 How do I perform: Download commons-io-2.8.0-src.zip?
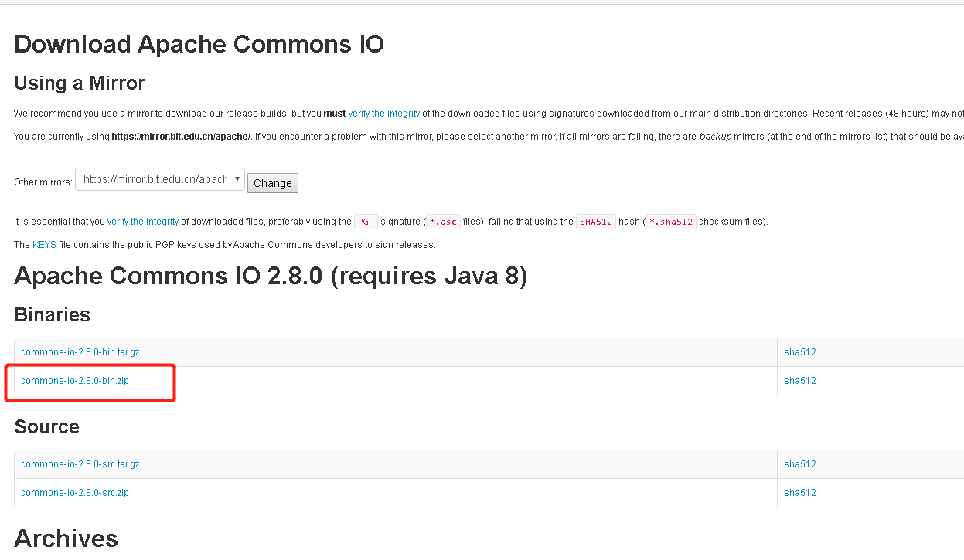point(75,493)
